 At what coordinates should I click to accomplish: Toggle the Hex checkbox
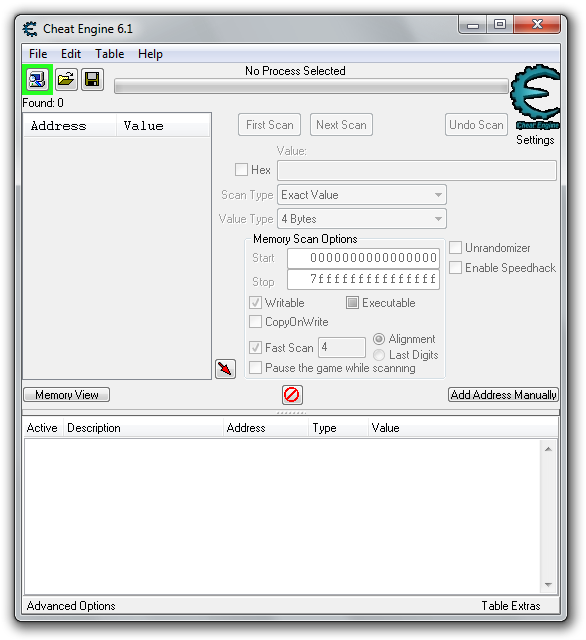pos(241,169)
